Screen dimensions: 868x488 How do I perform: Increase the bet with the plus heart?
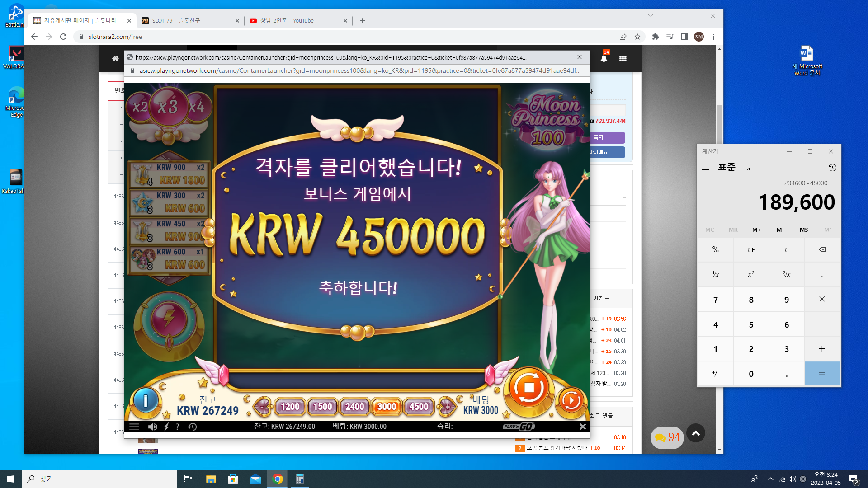coord(447,407)
